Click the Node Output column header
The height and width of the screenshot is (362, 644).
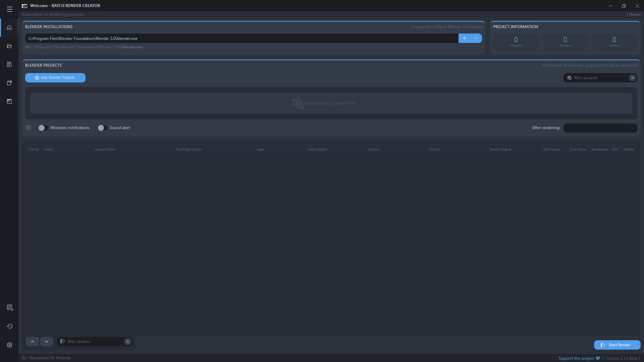click(317, 149)
